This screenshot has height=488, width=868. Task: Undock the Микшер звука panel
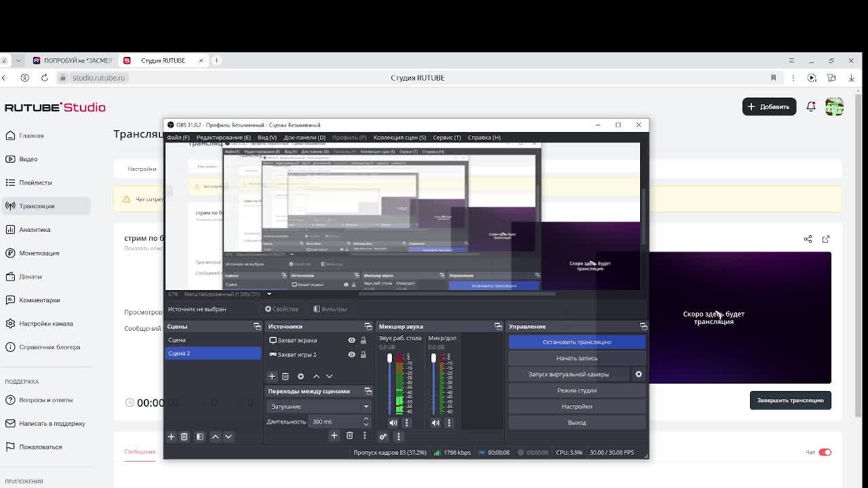[498, 327]
